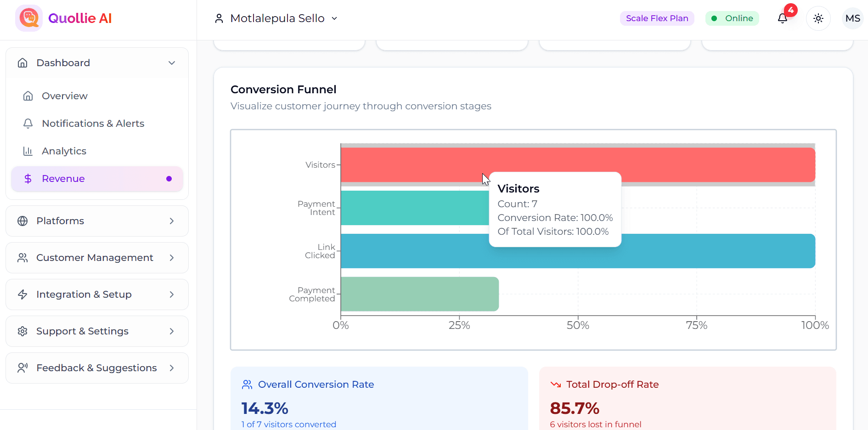Select the Overview home icon

pos(28,96)
